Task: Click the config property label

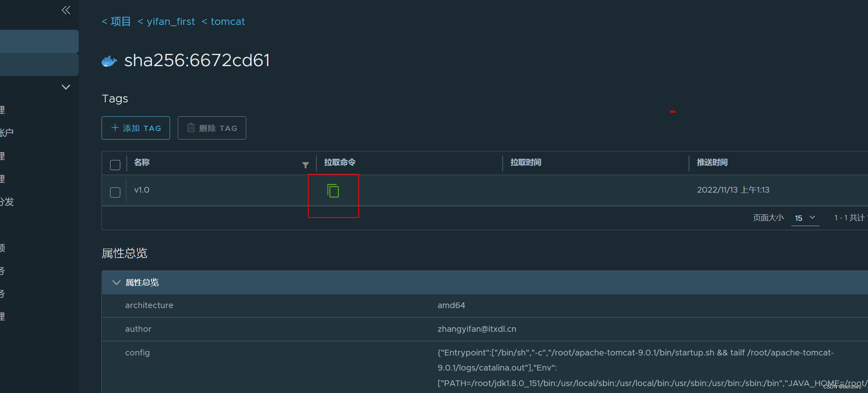Action: pyautogui.click(x=137, y=353)
